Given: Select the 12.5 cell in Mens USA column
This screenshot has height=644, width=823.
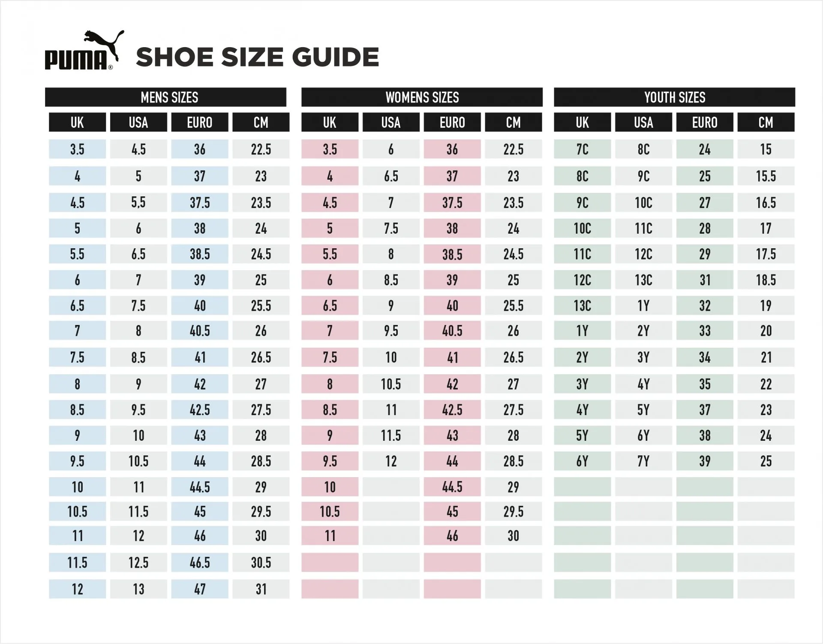Looking at the screenshot, I should (x=138, y=563).
